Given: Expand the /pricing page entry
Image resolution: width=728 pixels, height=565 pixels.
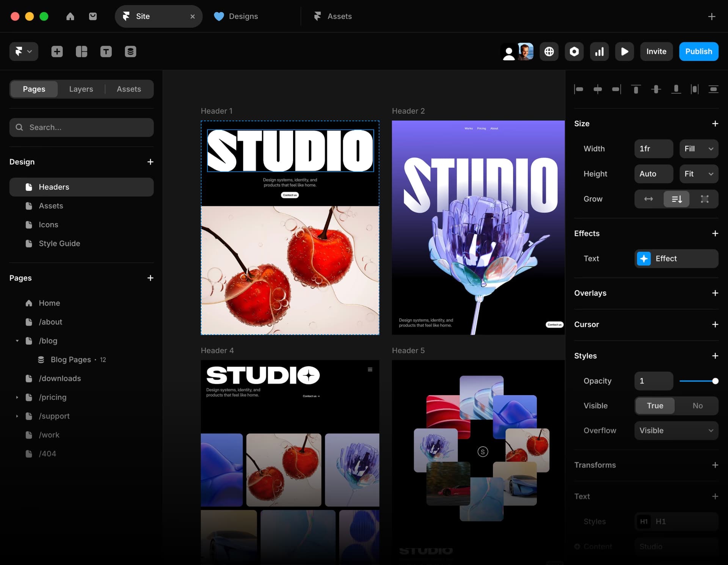Looking at the screenshot, I should pyautogui.click(x=17, y=397).
